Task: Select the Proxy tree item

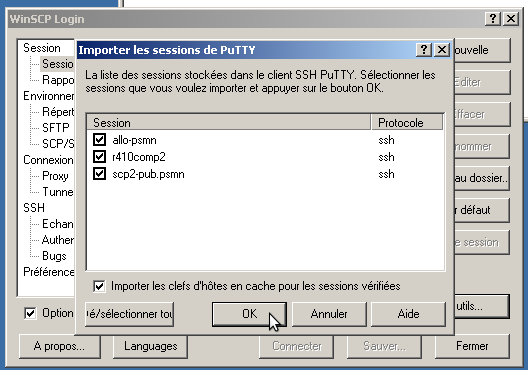Action: [55, 176]
